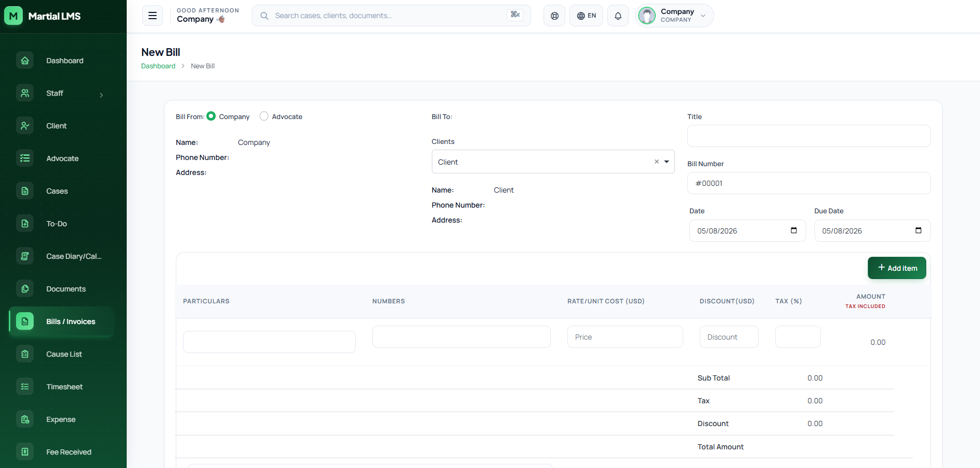Viewport: 980px width, 468px height.
Task: Open the EN language selector
Action: pyautogui.click(x=586, y=16)
